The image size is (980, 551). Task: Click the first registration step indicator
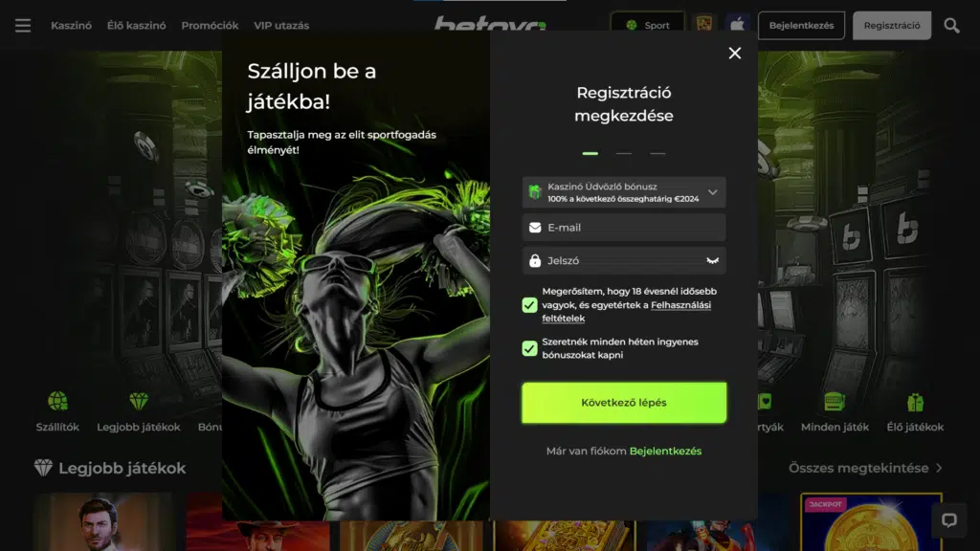pyautogui.click(x=590, y=153)
